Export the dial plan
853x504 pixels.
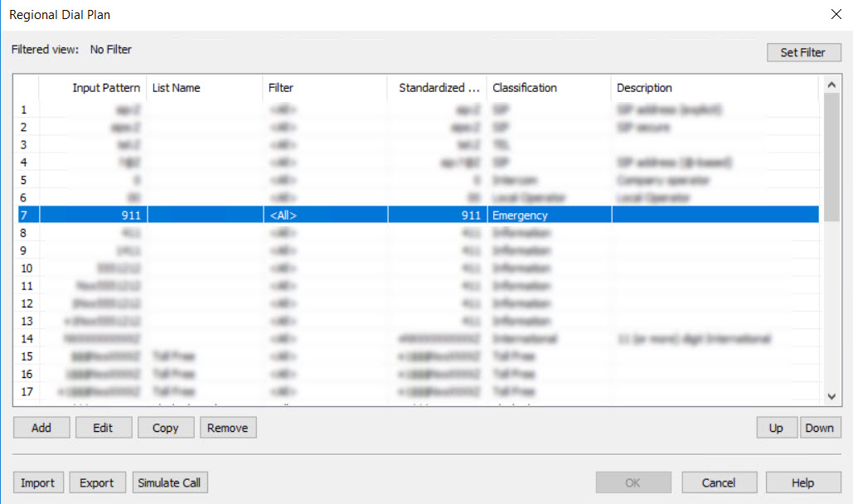[x=97, y=482]
